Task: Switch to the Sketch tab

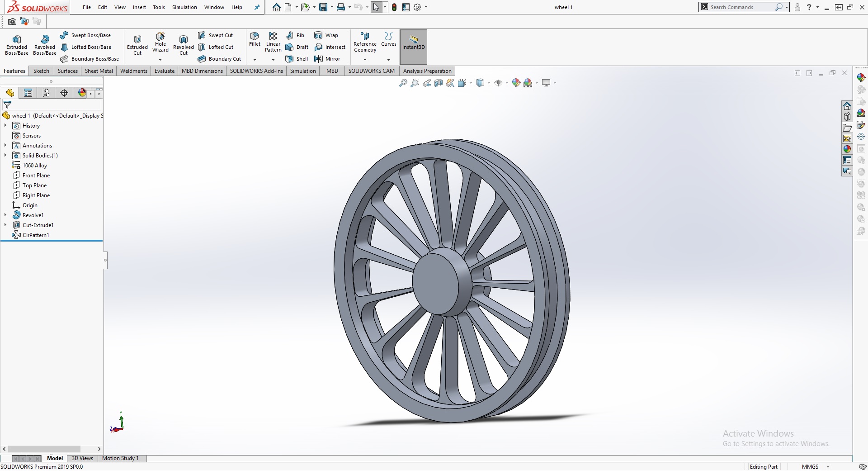Action: (x=41, y=71)
